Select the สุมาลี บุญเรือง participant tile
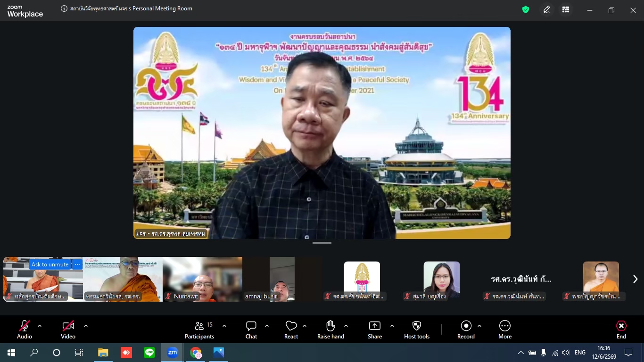Image resolution: width=644 pixels, height=362 pixels. (x=442, y=279)
